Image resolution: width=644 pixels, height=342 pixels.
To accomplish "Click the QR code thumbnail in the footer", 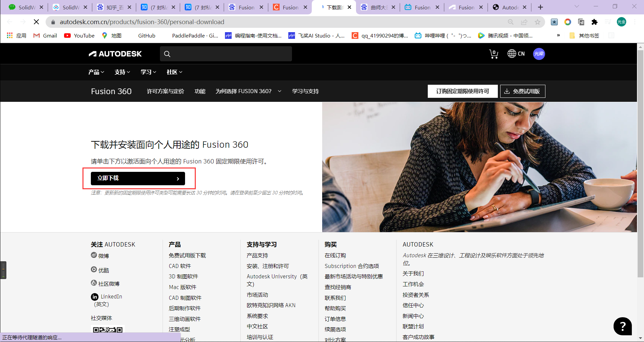I will click(107, 331).
